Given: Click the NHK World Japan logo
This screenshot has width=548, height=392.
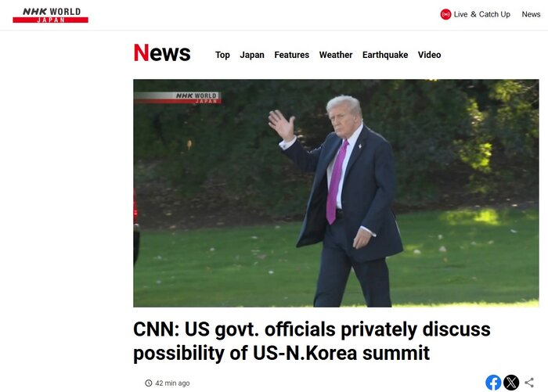Looking at the screenshot, I should (50, 15).
